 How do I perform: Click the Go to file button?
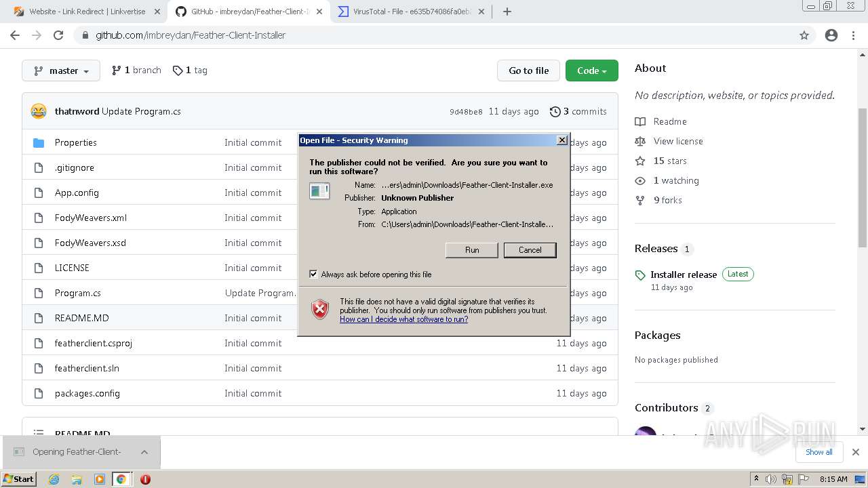pos(529,70)
